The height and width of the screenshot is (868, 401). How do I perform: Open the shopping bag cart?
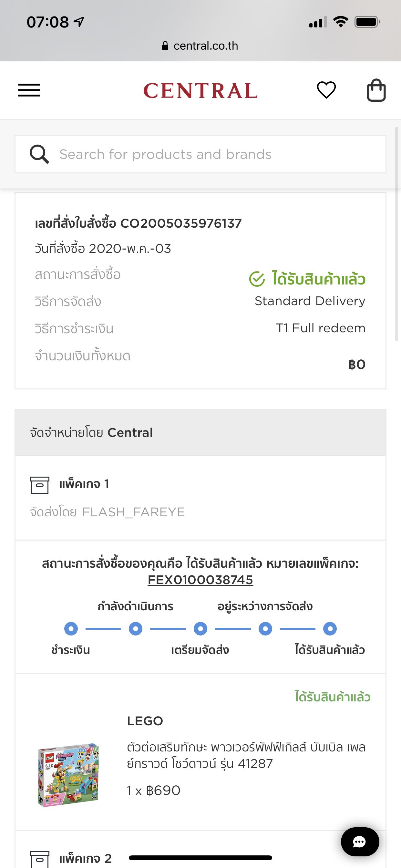[376, 90]
